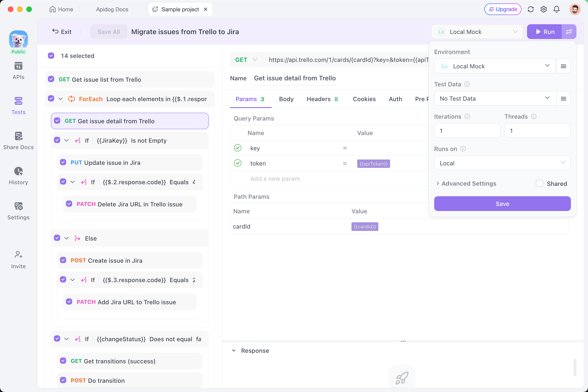Open the Tests sidebar section
This screenshot has width=588, height=392.
pos(18,106)
